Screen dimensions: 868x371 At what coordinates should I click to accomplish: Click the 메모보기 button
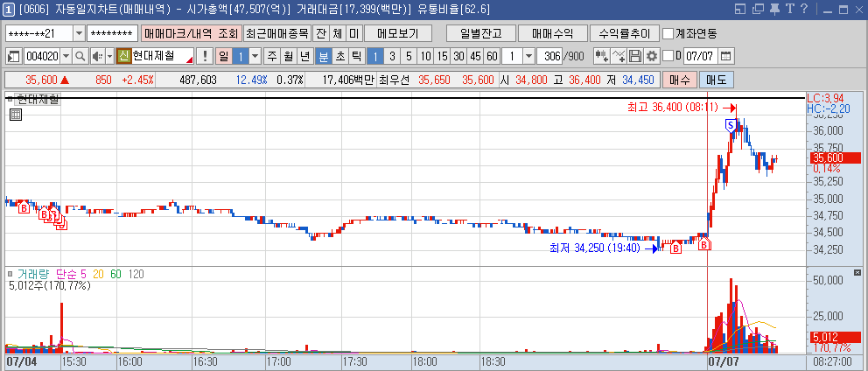click(x=398, y=33)
